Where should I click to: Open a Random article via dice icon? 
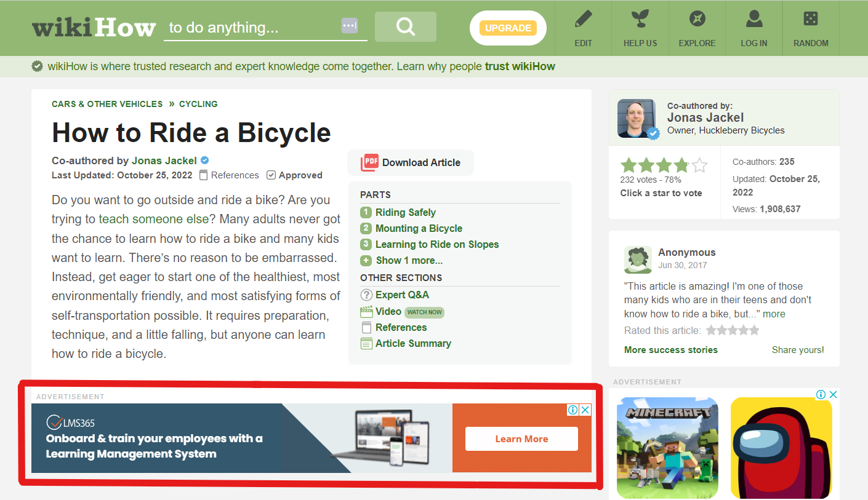[811, 29]
